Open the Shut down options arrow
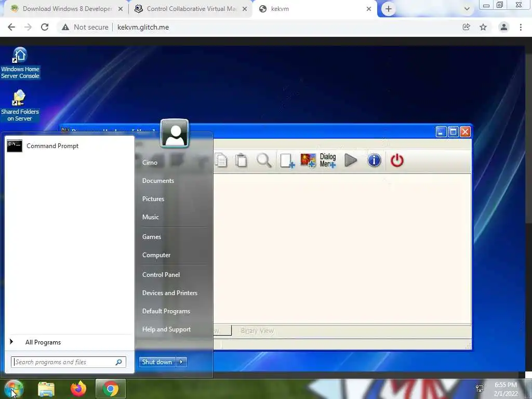532x399 pixels. coord(181,362)
